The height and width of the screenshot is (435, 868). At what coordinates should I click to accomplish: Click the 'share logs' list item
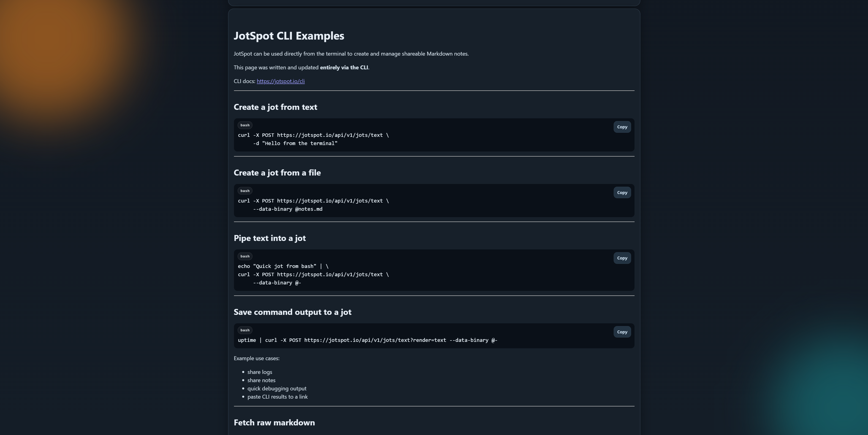click(x=259, y=372)
